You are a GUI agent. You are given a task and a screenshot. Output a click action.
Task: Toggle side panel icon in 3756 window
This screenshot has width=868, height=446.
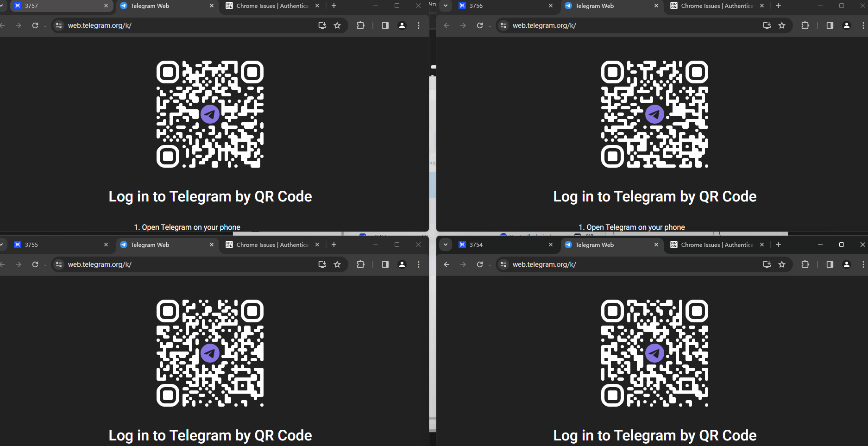pos(830,25)
